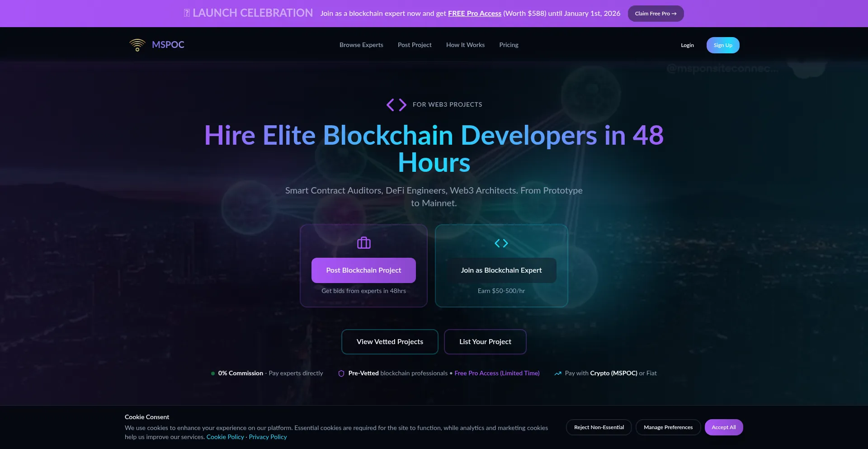This screenshot has width=868, height=449.
Task: Open How It Works page
Action: click(465, 45)
